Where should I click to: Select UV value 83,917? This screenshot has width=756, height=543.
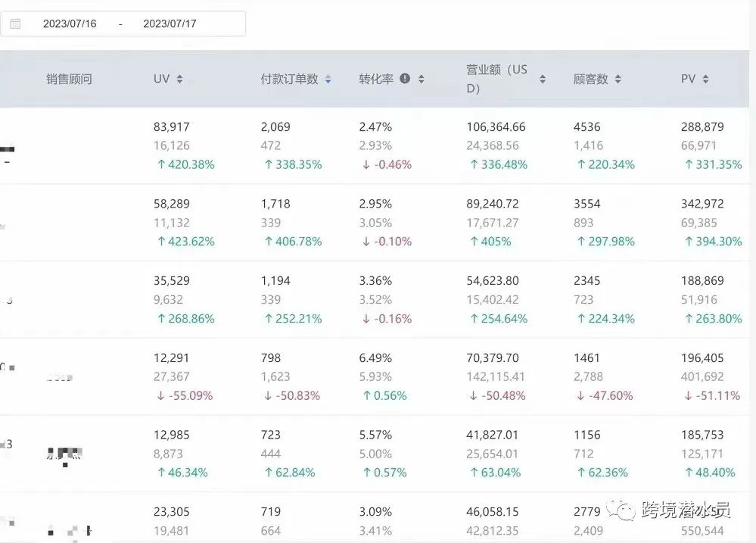point(172,127)
